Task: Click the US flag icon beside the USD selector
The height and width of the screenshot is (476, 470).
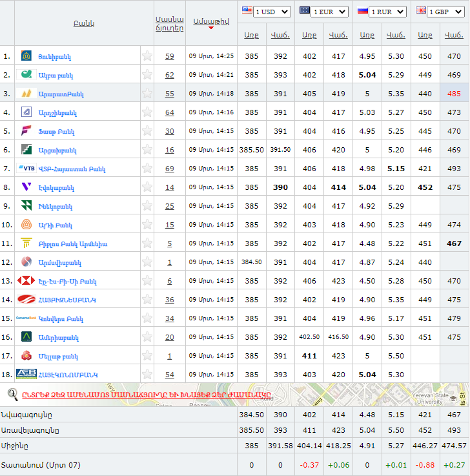Action: tap(247, 10)
